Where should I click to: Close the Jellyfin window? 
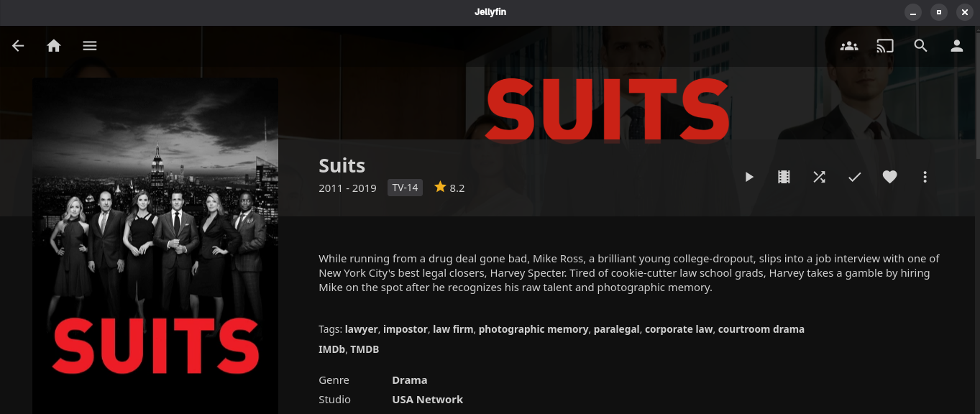tap(965, 12)
